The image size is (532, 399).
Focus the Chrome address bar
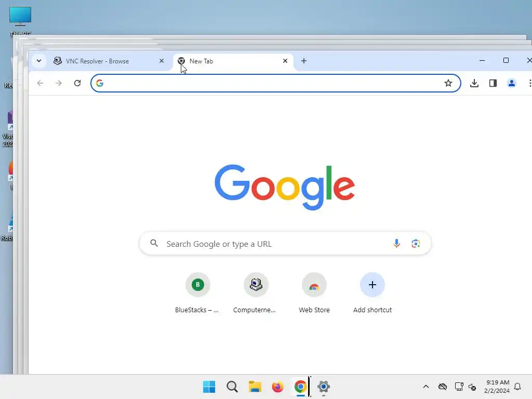[275, 83]
